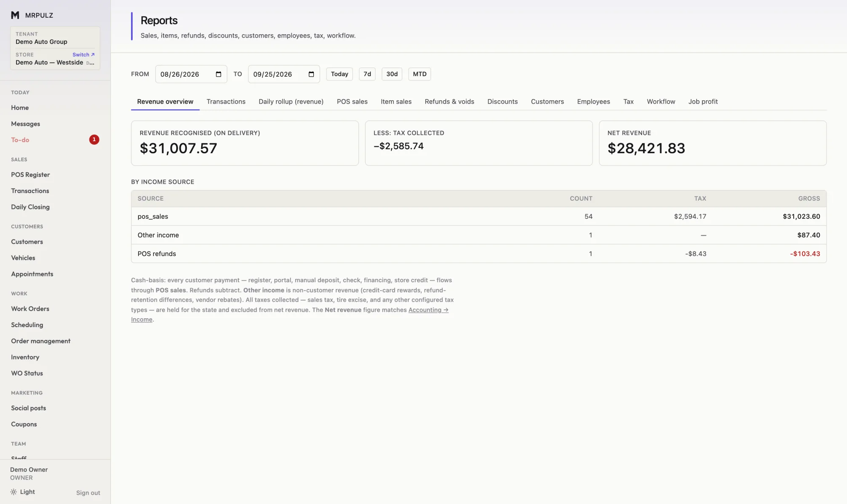Click the $28,421.83 net revenue figure

646,149
